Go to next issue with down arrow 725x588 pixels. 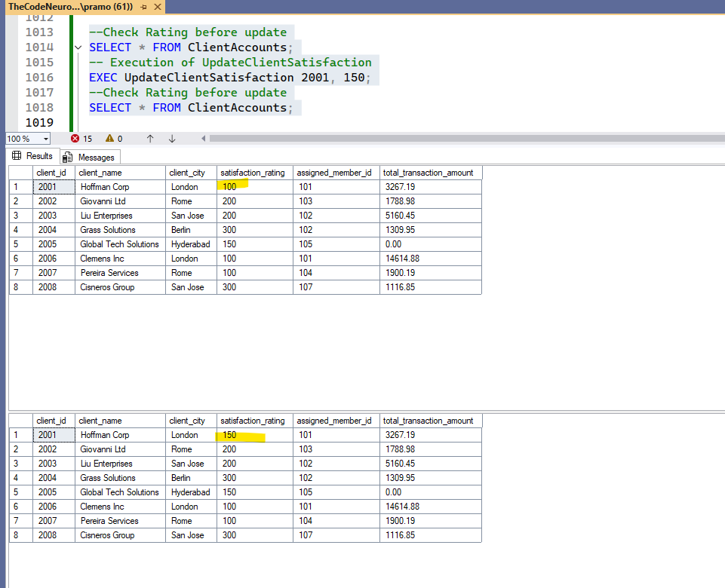click(x=172, y=139)
